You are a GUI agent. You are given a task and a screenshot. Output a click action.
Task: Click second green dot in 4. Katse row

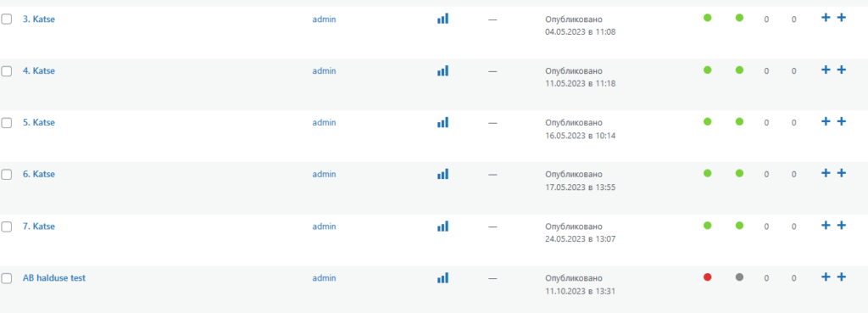point(739,70)
